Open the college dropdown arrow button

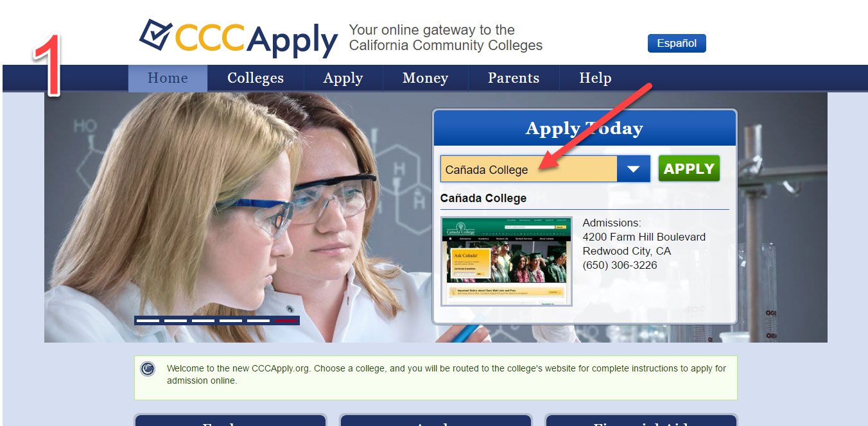[634, 169]
